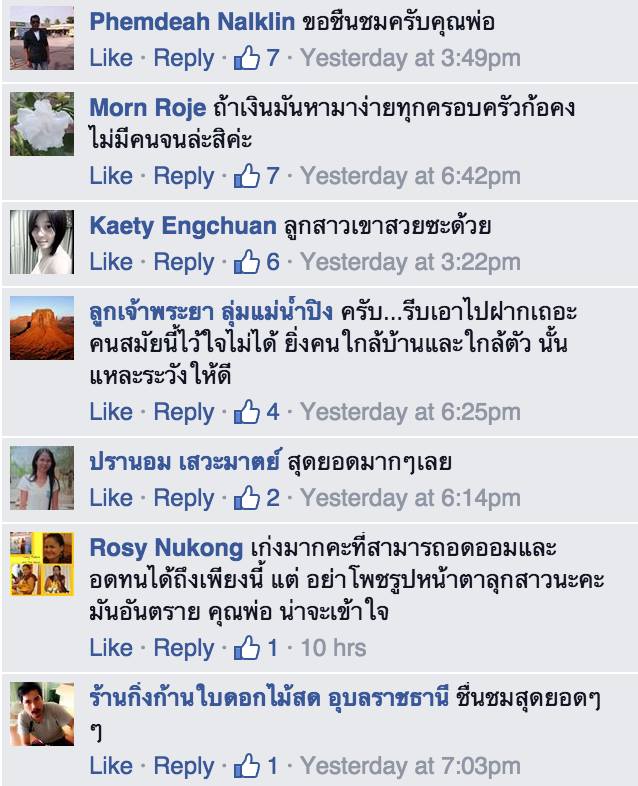Click thumbs-up icon on the 7:03pm comment
This screenshot has height=786, width=638.
[247, 766]
